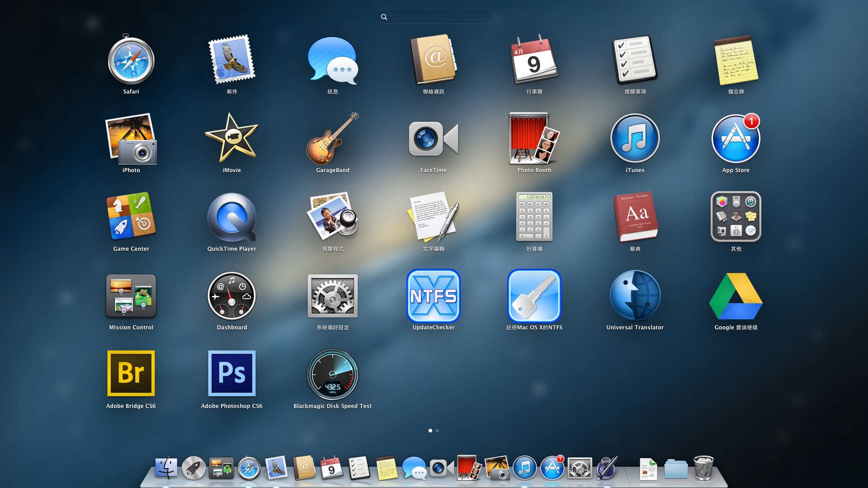The width and height of the screenshot is (868, 488).
Task: Open Adobe Photoshop CS6
Action: pyautogui.click(x=231, y=373)
